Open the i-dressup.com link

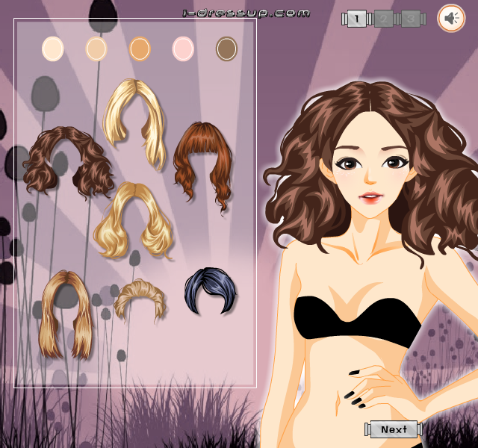point(246,13)
